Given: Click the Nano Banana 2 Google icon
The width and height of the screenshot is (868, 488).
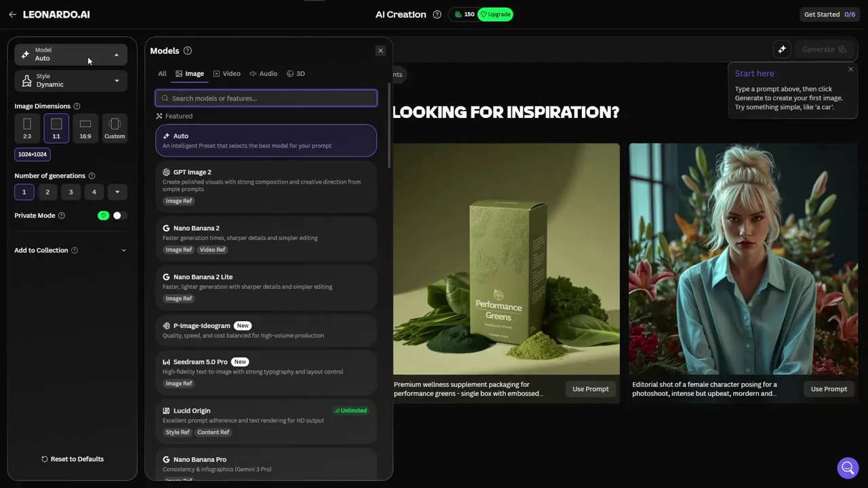Looking at the screenshot, I should coord(166,228).
